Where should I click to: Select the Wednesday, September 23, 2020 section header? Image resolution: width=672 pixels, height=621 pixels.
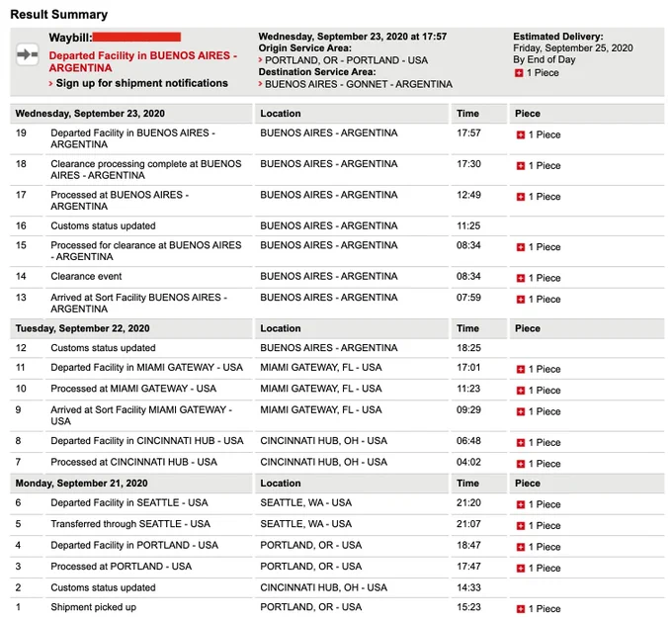pos(90,114)
